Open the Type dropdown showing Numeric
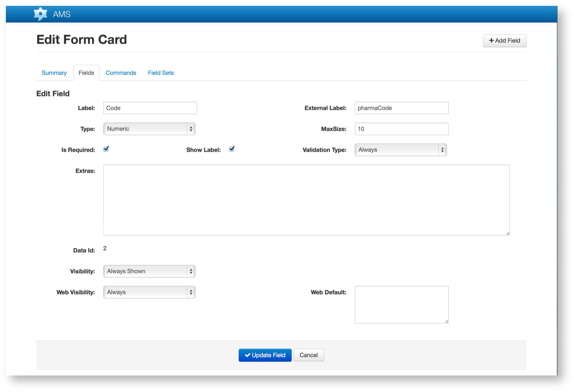Viewport: 574px width, 392px height. click(149, 129)
